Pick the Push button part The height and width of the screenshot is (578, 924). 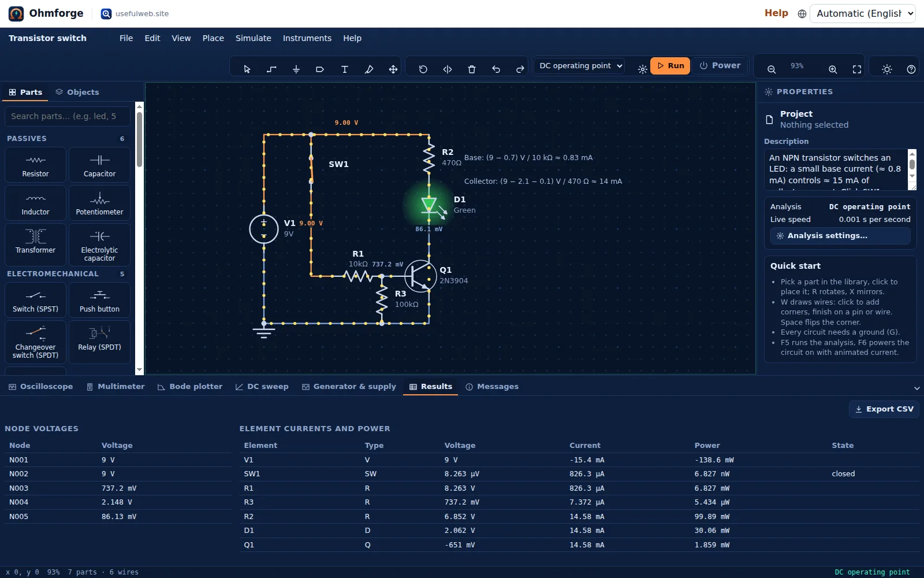tap(99, 301)
